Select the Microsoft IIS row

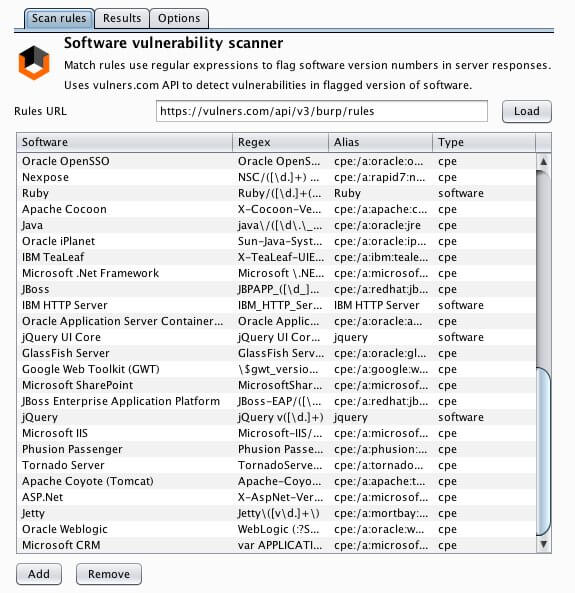point(276,433)
